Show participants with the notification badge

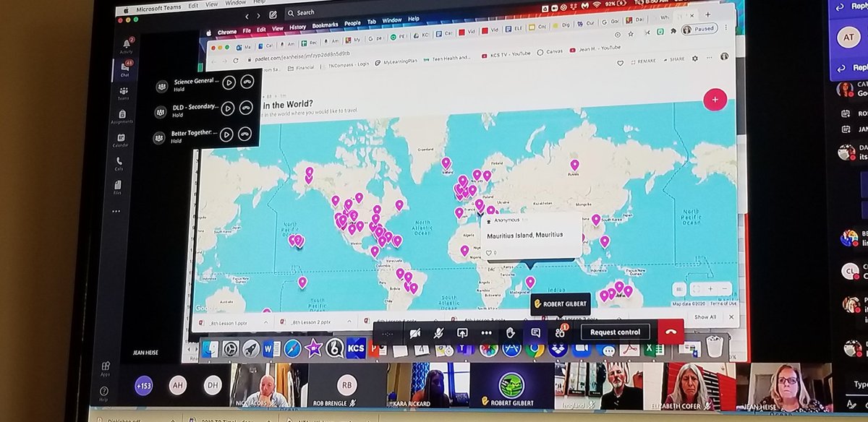[x=560, y=332]
